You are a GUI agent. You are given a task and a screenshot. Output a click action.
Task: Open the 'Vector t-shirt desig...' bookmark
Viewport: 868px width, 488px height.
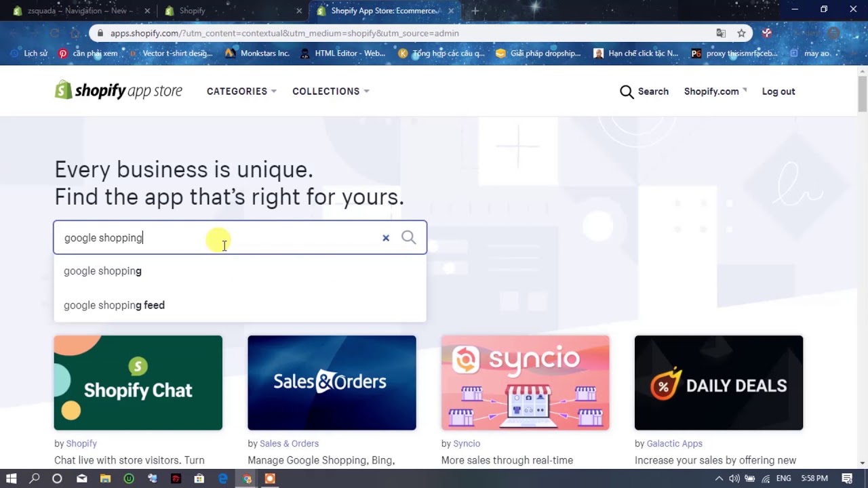pyautogui.click(x=170, y=53)
